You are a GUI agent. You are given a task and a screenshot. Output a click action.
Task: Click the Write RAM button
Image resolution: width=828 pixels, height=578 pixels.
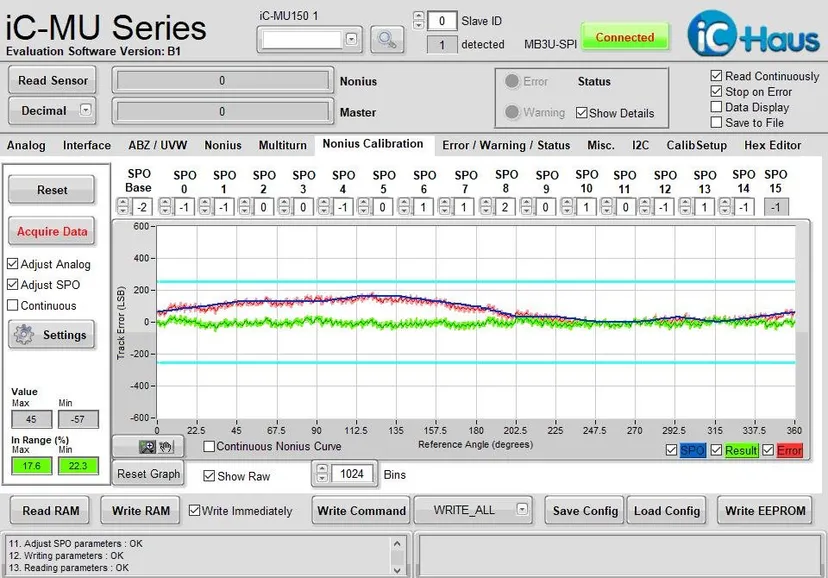pyautogui.click(x=140, y=510)
